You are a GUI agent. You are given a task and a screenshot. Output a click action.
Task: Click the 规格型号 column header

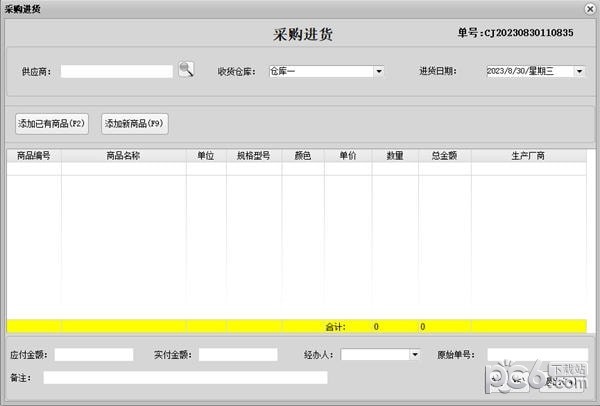254,156
